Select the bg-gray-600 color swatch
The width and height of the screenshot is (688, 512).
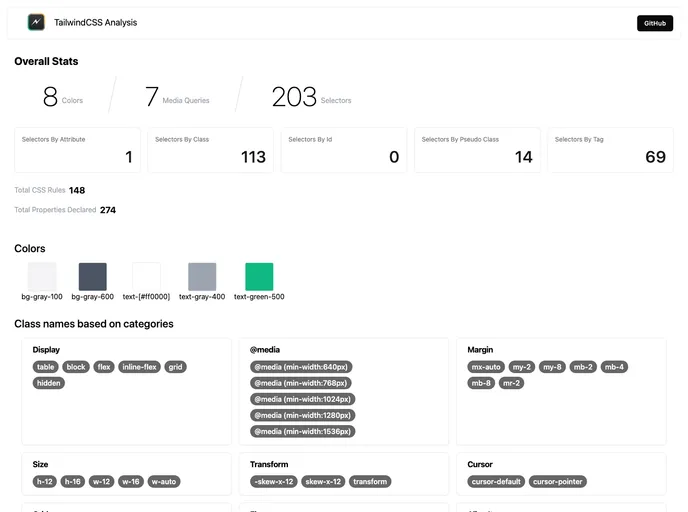[x=93, y=276]
